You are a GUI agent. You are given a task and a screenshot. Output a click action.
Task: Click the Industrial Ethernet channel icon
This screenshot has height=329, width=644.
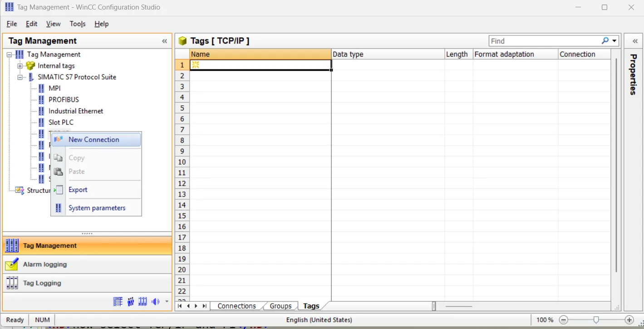42,111
